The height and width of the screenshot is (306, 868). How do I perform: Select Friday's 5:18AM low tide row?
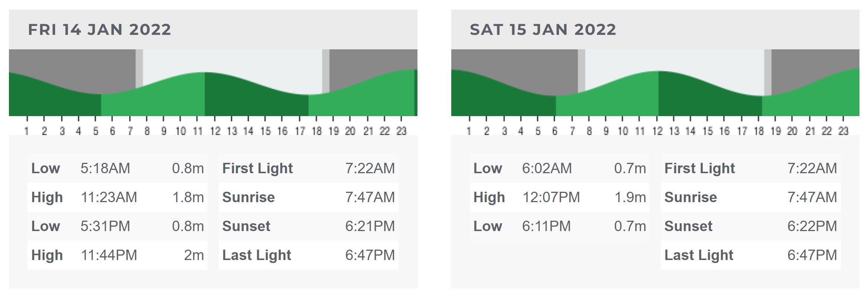[x=117, y=168]
